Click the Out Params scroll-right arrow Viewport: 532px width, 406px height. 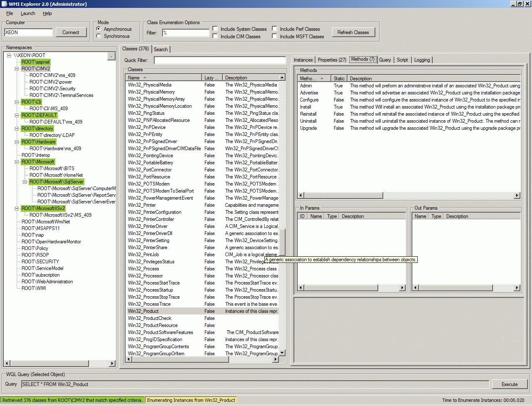(x=517, y=288)
